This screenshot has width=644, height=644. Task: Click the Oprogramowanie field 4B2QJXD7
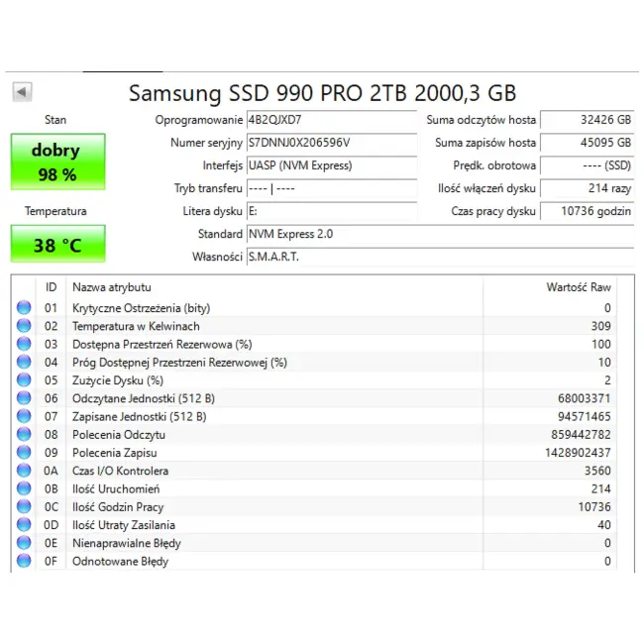pyautogui.click(x=332, y=120)
